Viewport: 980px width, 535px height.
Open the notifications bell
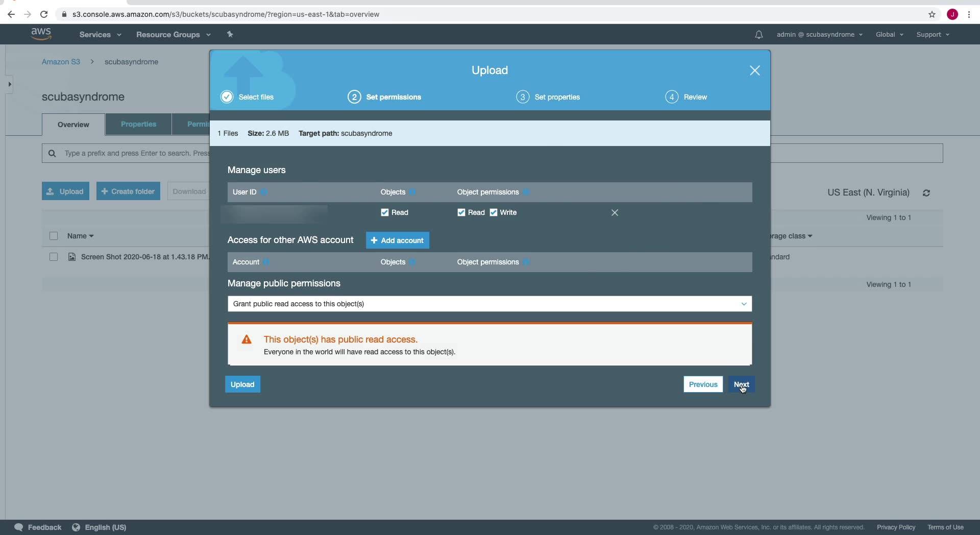click(x=759, y=35)
